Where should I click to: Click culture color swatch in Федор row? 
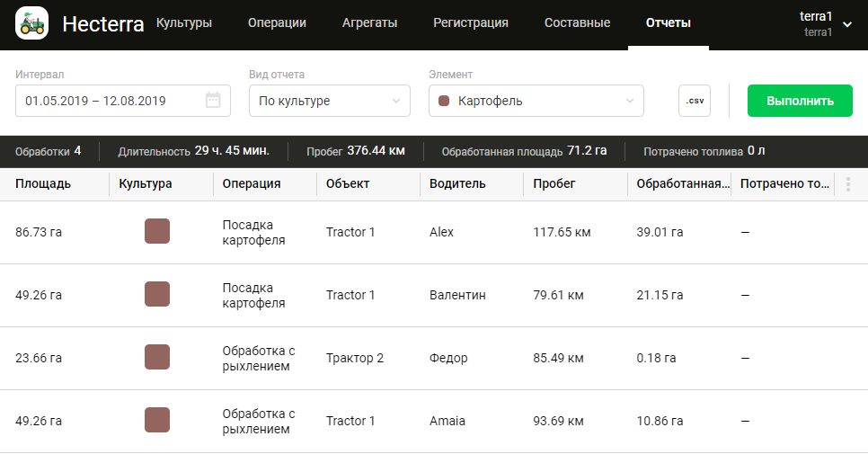pos(157,357)
